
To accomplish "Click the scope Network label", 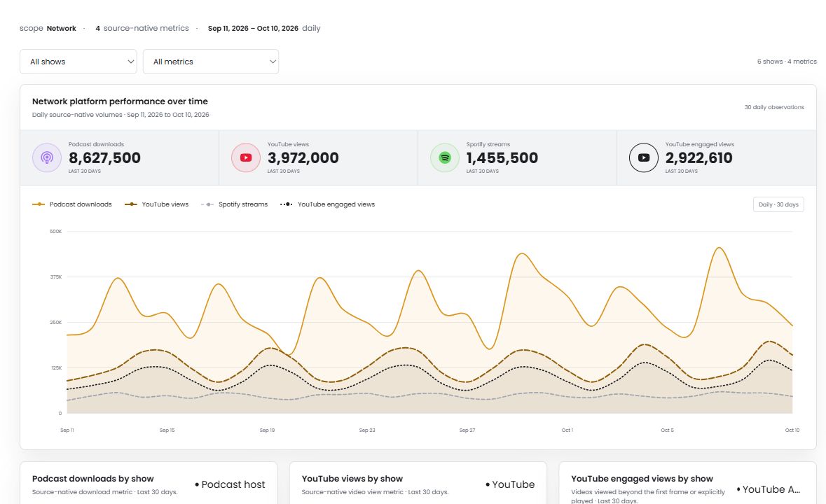I will tap(48, 29).
